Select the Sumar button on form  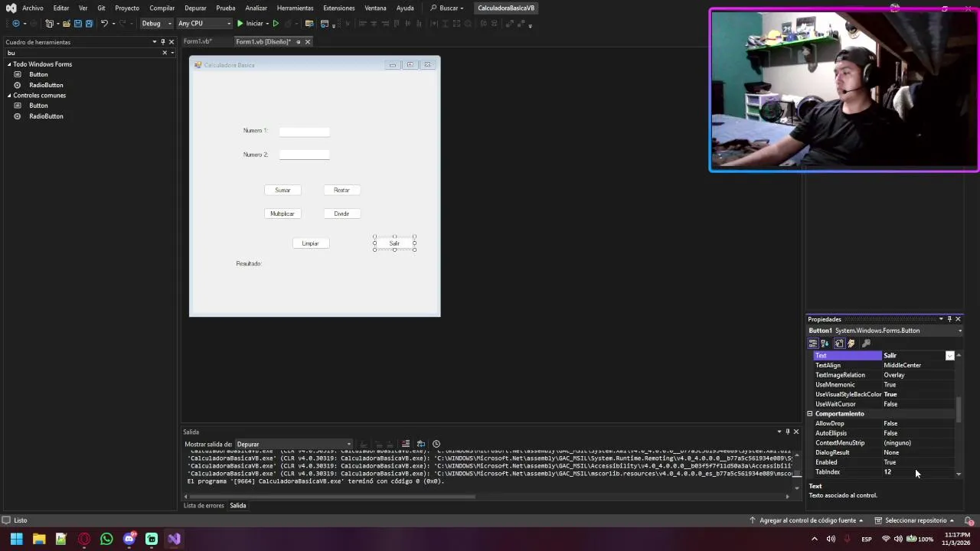coord(283,190)
